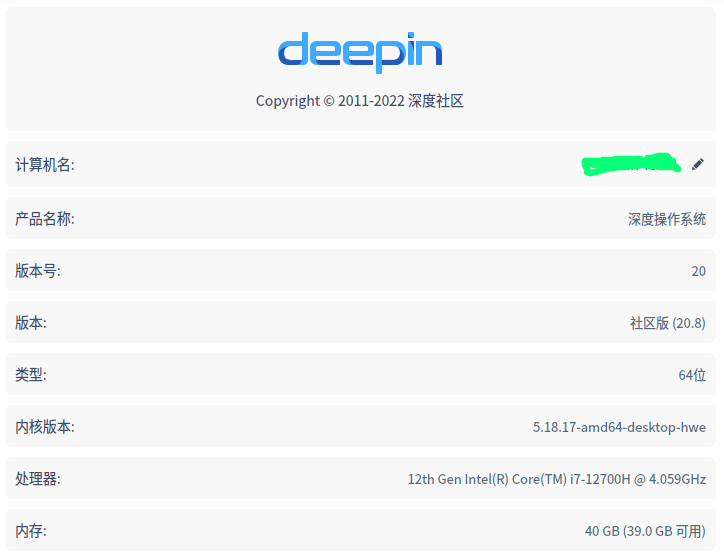Click the product name value '深度操作系统'
The height and width of the screenshot is (559, 724).
pos(667,219)
